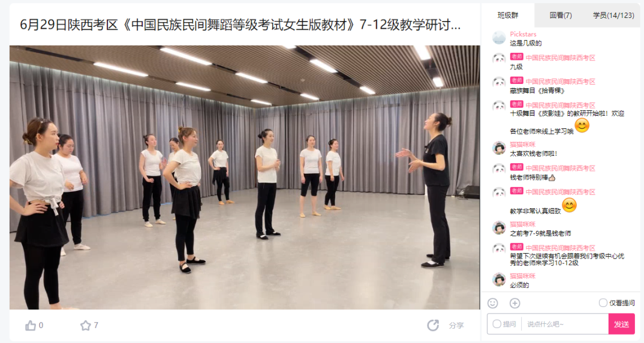Image resolution: width=644 pixels, height=343 pixels.
Task: Like the video with thumbs-up icon
Action: point(31,326)
